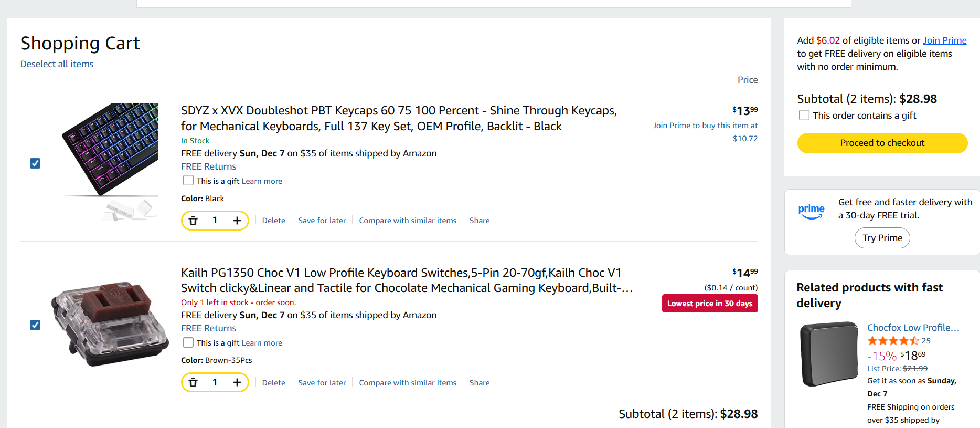The image size is (980, 428).
Task: Click the Try Prime button
Action: coord(882,238)
